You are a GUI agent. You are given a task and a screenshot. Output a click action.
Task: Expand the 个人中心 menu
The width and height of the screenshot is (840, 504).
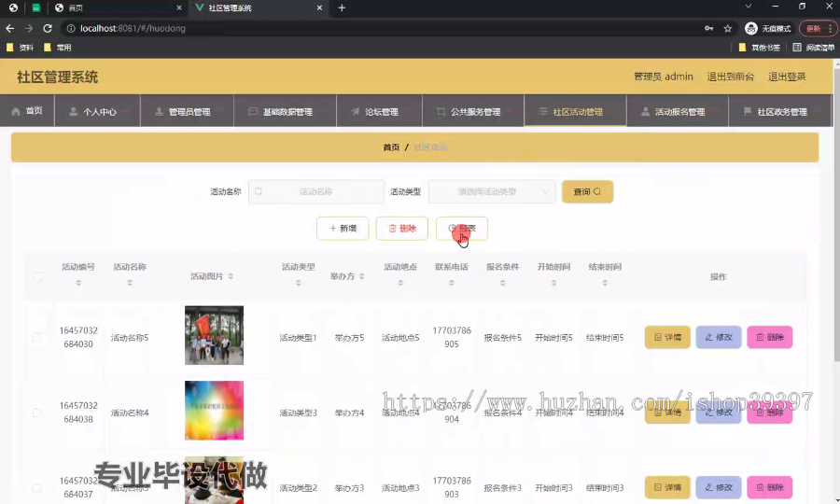(97, 111)
